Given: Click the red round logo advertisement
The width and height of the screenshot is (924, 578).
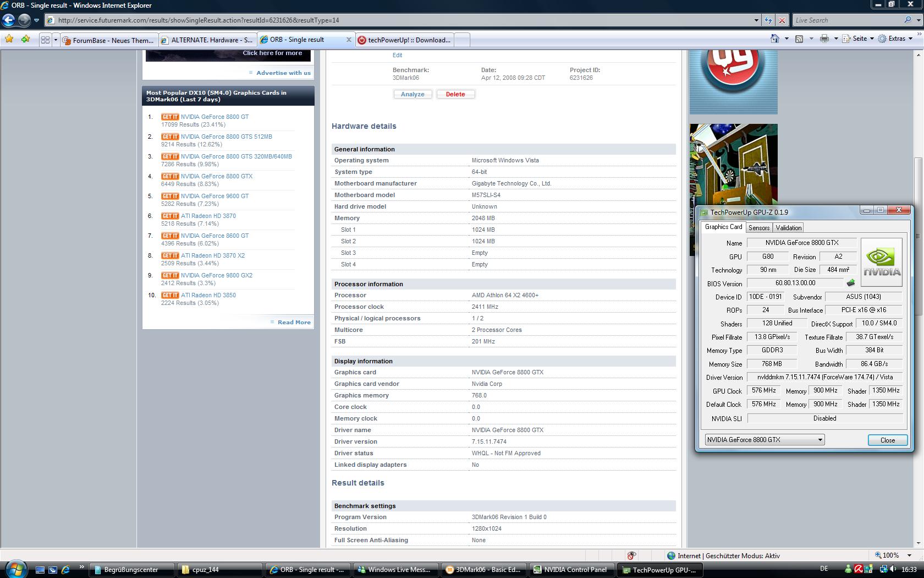Looking at the screenshot, I should coord(733,81).
